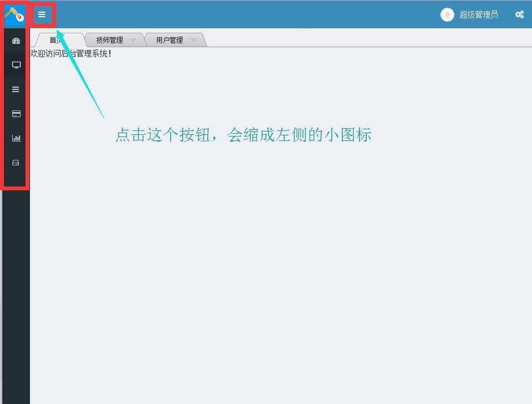Screen dimensions: 532x404
Task: Open the list lines sidebar icon
Action: 16,89
